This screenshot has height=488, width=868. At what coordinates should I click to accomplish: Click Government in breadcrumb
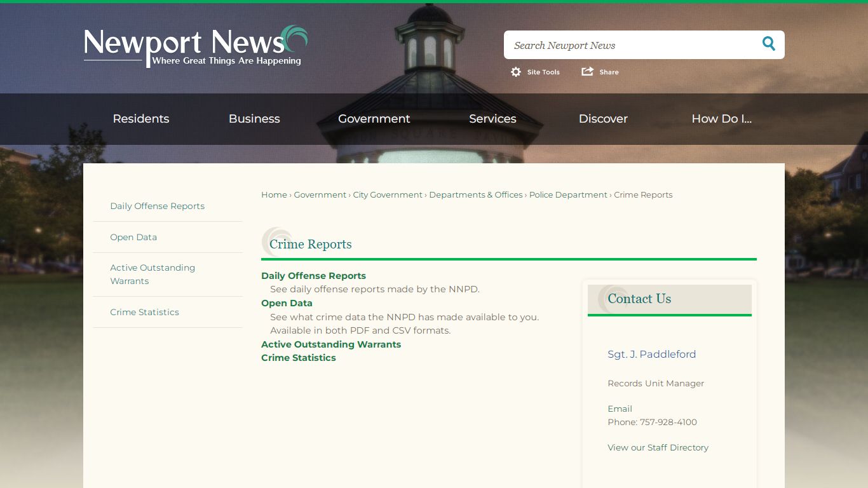click(320, 195)
